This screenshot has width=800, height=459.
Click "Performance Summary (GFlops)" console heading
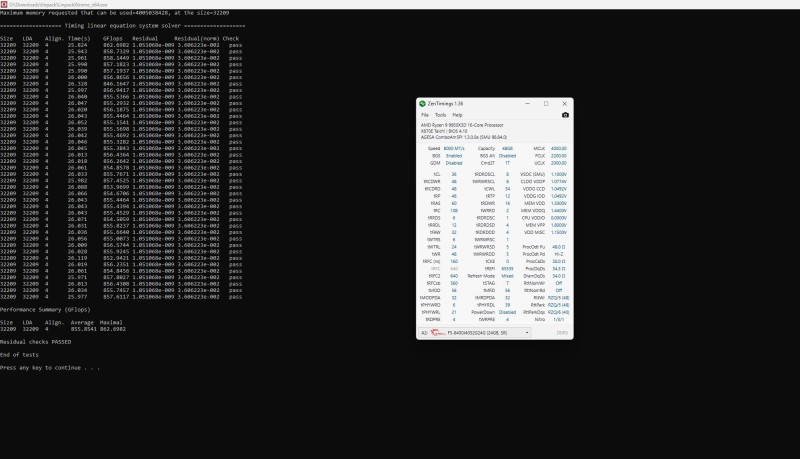pyautogui.click(x=45, y=310)
